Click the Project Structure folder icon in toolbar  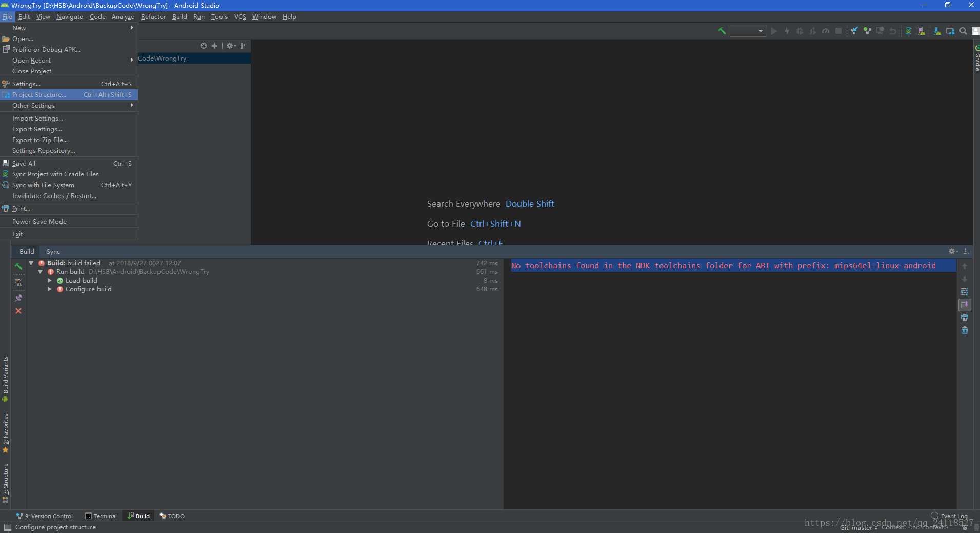pos(950,31)
